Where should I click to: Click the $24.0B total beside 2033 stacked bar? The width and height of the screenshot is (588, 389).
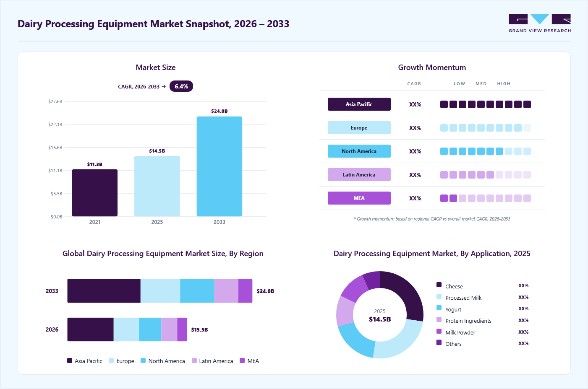265,291
